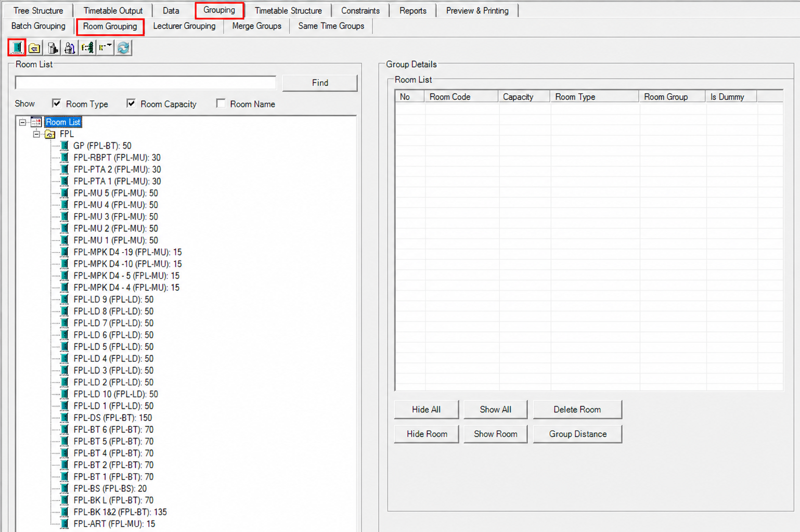The width and height of the screenshot is (800, 532).
Task: Click the people figures toolbar icon
Action: coord(70,48)
